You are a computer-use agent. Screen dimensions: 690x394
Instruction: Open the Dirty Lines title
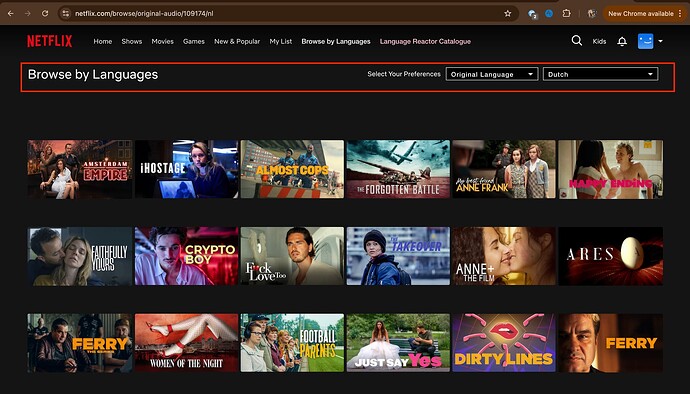[x=504, y=343]
